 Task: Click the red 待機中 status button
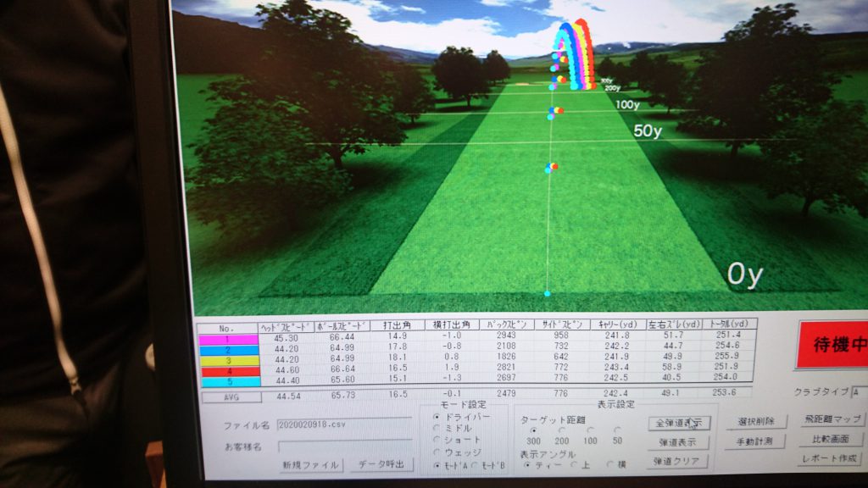[832, 345]
